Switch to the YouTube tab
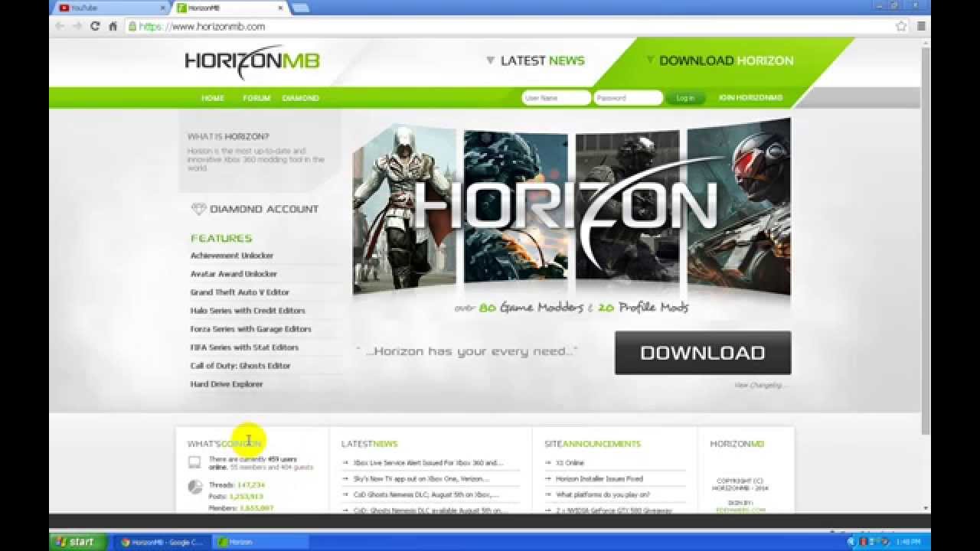 [110, 8]
